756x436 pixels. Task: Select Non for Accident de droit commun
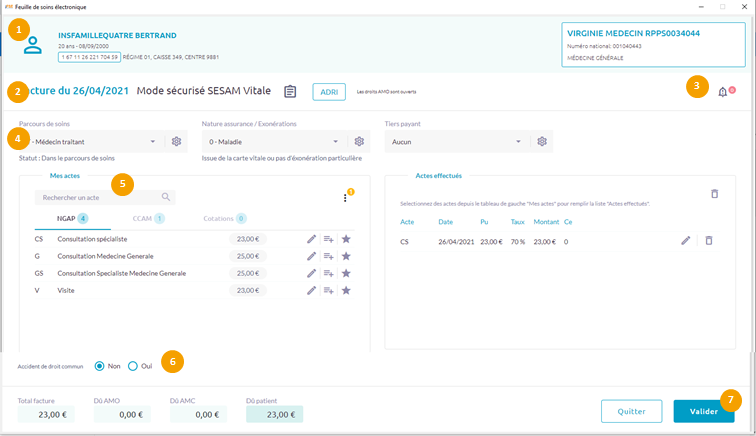99,366
